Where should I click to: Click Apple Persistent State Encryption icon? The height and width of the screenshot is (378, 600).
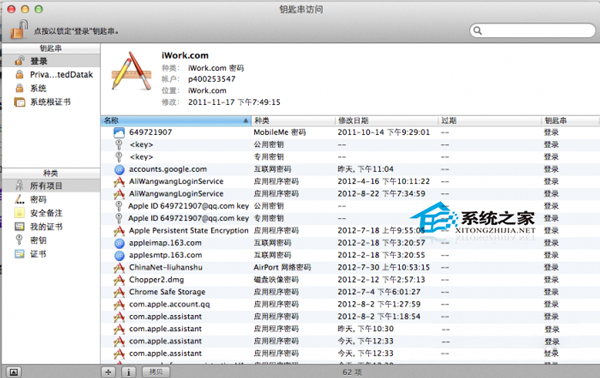(119, 231)
